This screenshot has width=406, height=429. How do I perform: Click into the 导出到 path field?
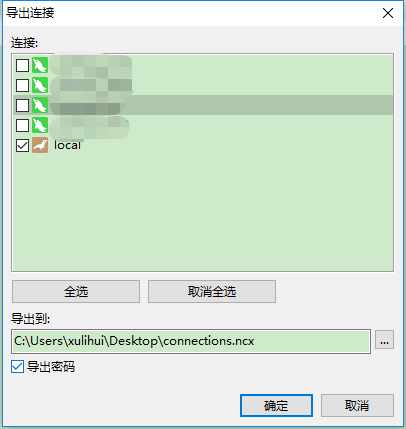(x=191, y=341)
